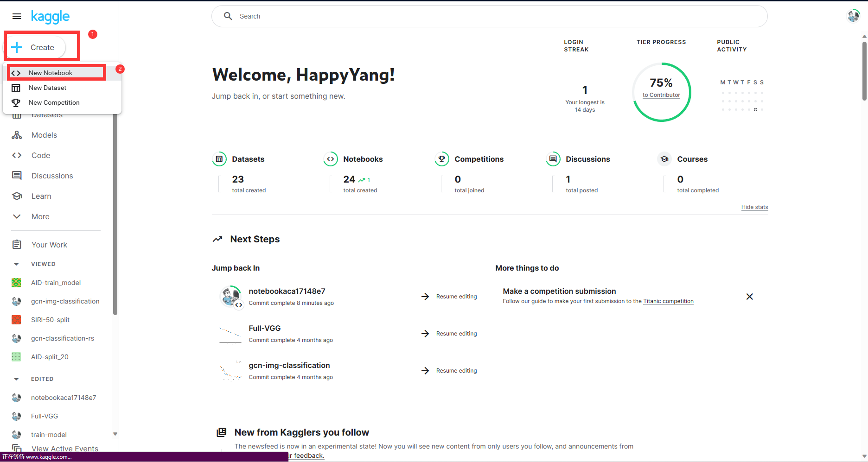Open SIRI-50-split from viewed list

click(x=50, y=320)
